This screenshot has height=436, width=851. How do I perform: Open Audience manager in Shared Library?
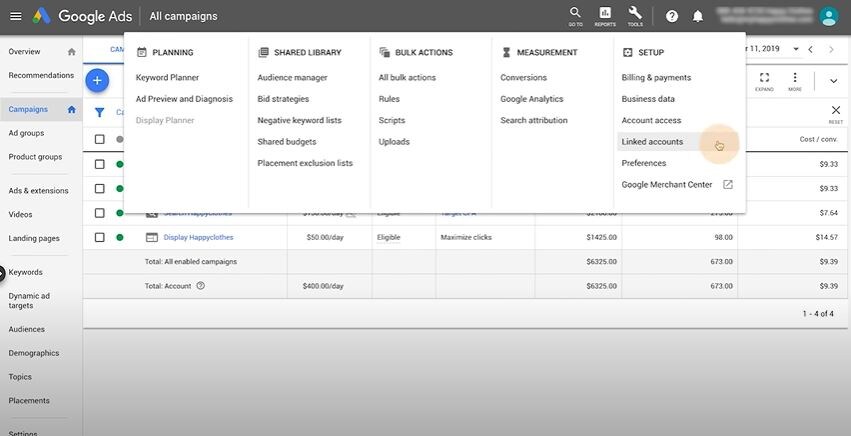(x=292, y=78)
